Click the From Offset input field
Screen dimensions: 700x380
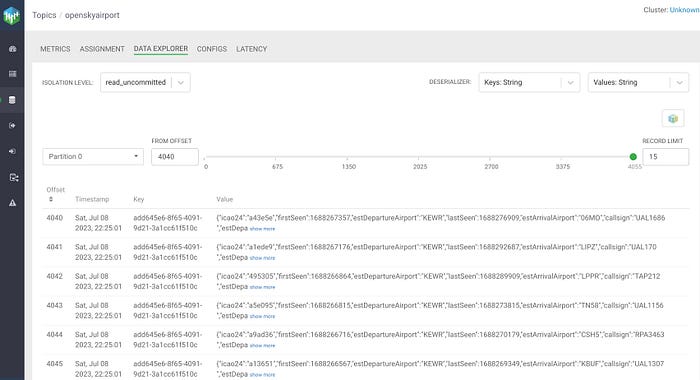175,157
